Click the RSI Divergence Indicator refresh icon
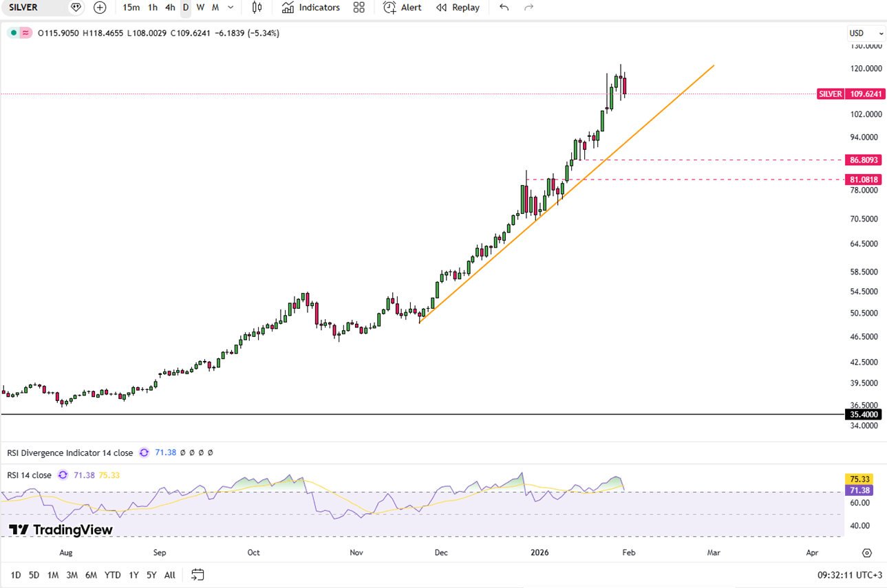The height and width of the screenshot is (588, 887). (x=144, y=453)
